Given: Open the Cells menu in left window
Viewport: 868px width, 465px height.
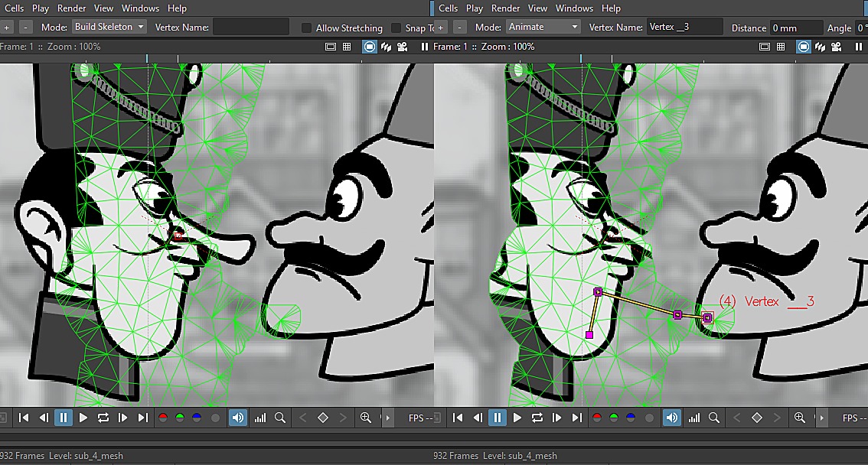Looking at the screenshot, I should (x=13, y=8).
